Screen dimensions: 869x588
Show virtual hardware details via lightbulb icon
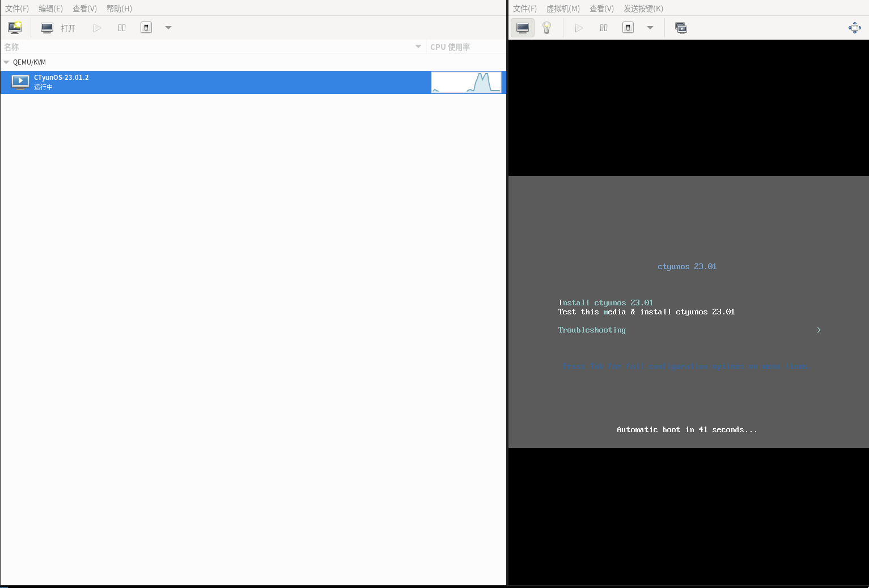(x=547, y=28)
